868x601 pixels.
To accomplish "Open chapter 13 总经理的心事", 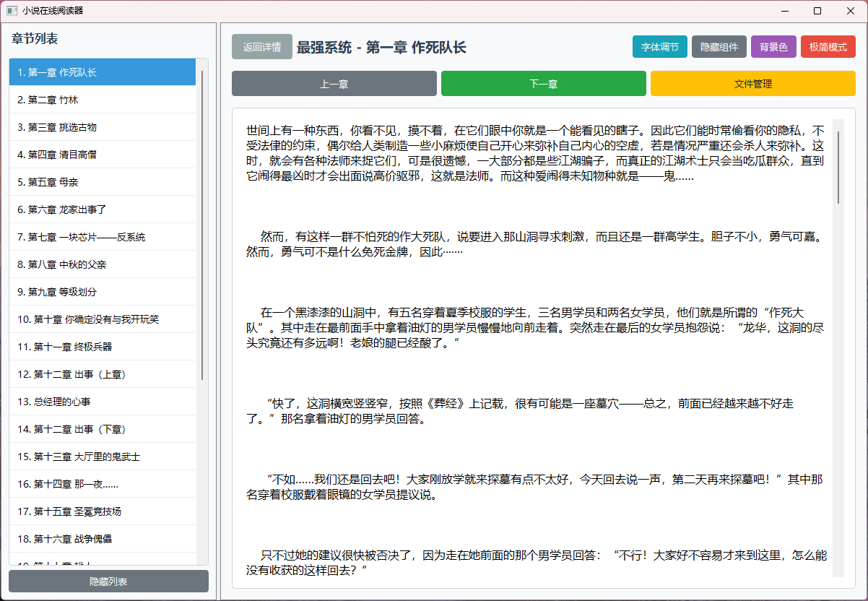I will (x=102, y=402).
